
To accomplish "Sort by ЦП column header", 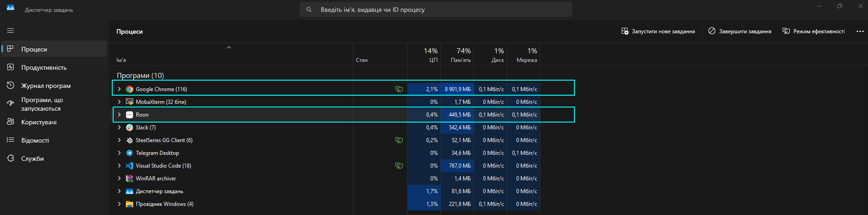I will coord(424,55).
